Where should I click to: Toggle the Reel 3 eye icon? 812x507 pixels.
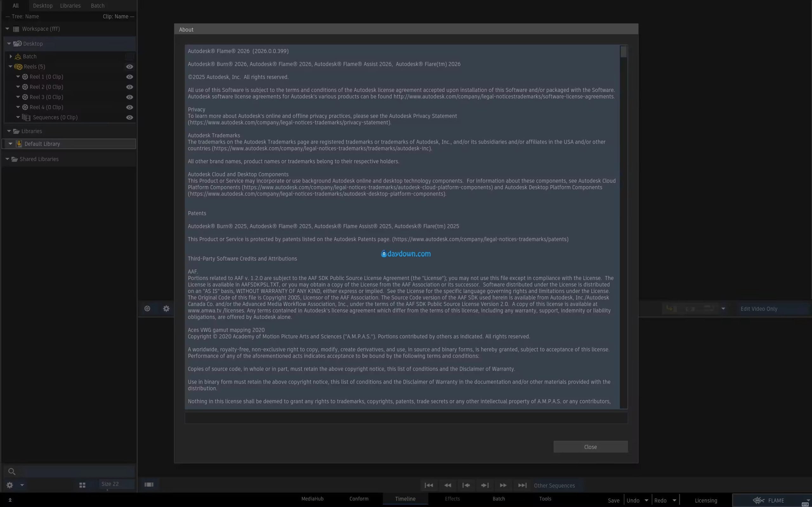click(129, 97)
